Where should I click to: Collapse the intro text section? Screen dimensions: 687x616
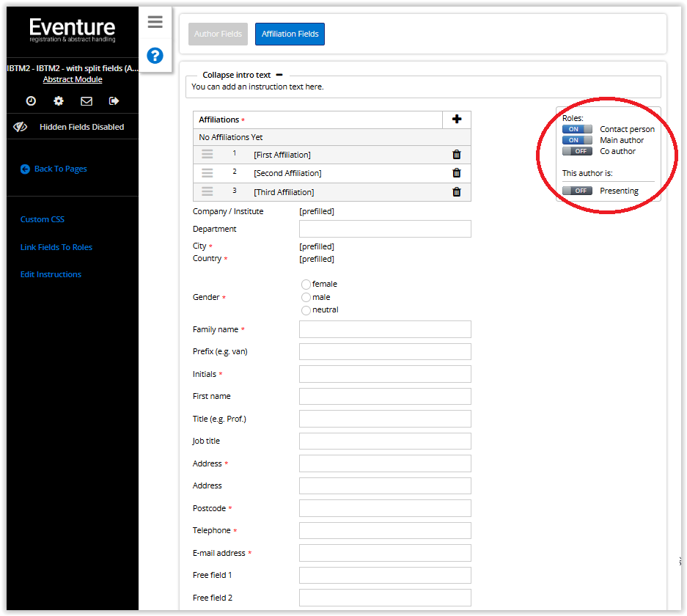[279, 75]
